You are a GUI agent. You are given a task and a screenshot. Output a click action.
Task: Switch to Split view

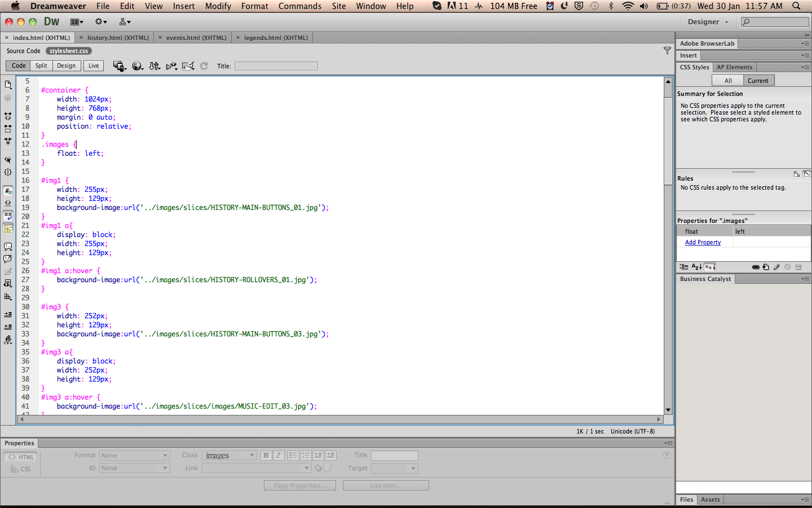[41, 66]
